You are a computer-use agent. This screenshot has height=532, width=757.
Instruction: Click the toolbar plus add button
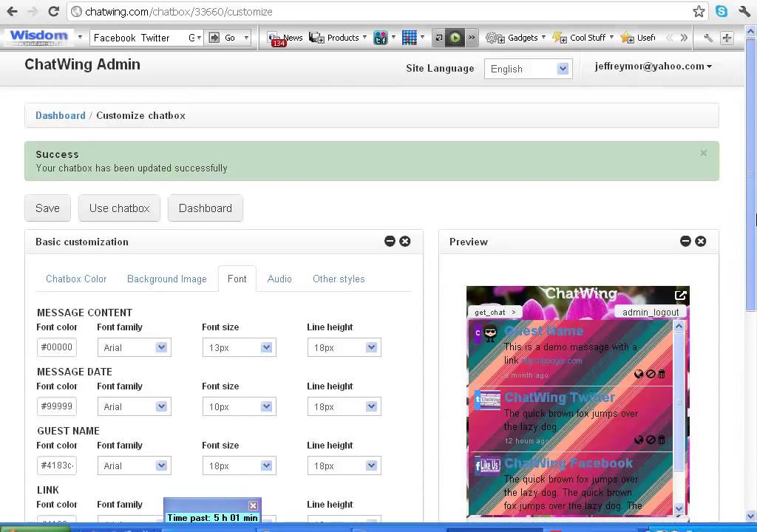pyautogui.click(x=727, y=38)
